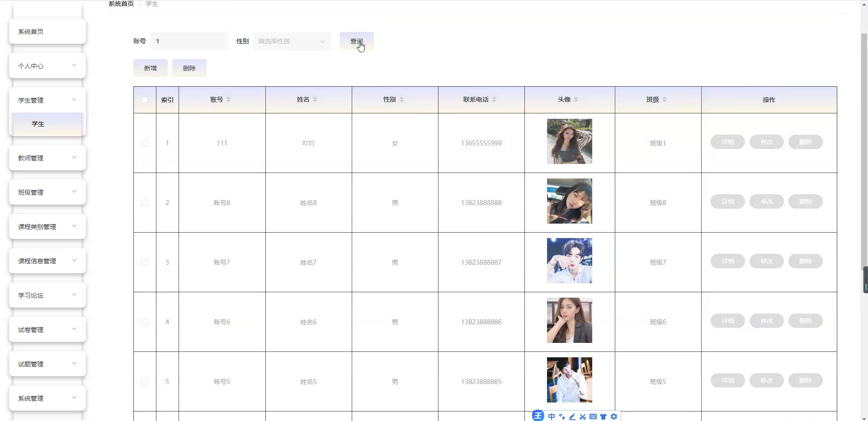Expand the 教师管理 sidebar menu
The width and height of the screenshot is (868, 421).
coord(47,158)
